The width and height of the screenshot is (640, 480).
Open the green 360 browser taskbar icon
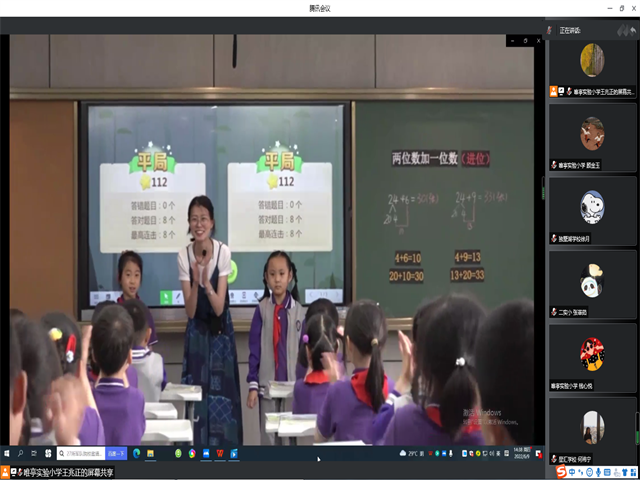point(178,453)
